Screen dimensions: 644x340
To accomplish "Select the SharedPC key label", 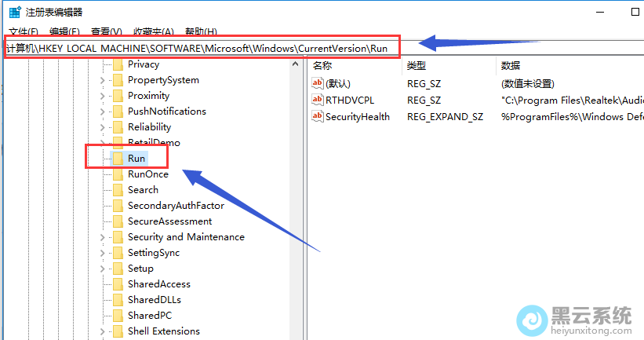I will 150,316.
